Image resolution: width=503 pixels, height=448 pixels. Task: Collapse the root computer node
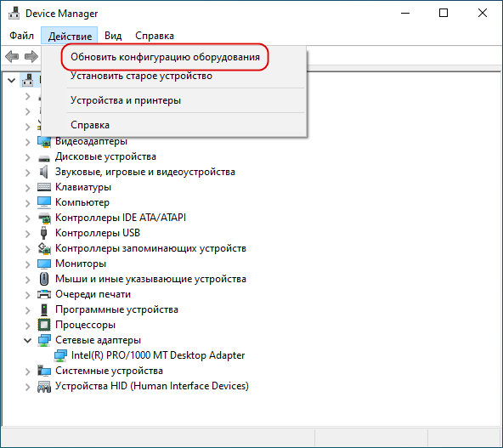(12, 80)
